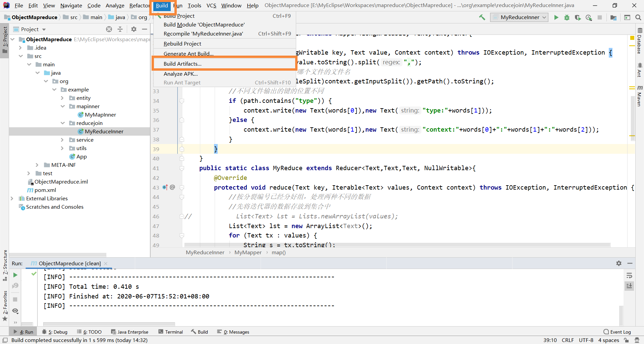Toggle the code fold marker on line 34
Image resolution: width=644 pixels, height=344 pixels.
point(182,101)
